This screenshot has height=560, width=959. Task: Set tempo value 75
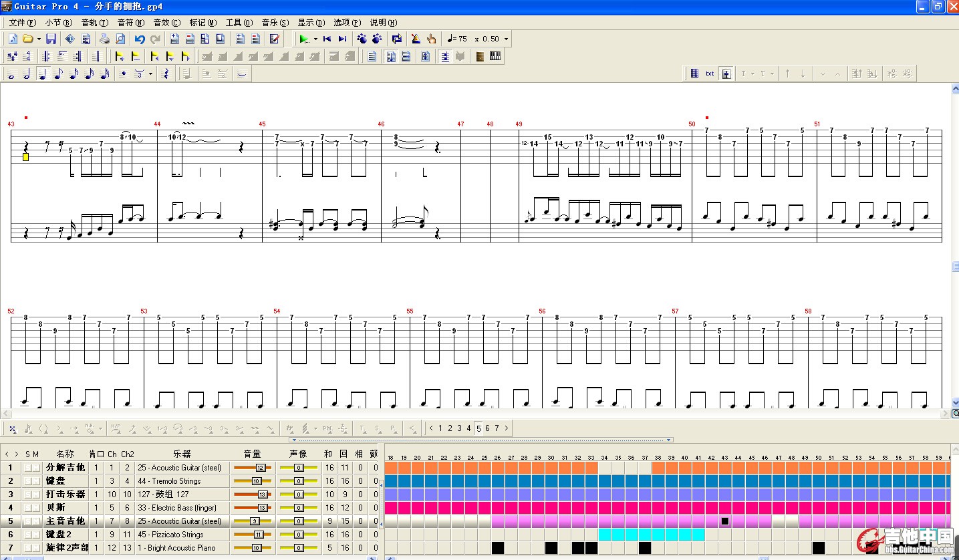coord(463,39)
